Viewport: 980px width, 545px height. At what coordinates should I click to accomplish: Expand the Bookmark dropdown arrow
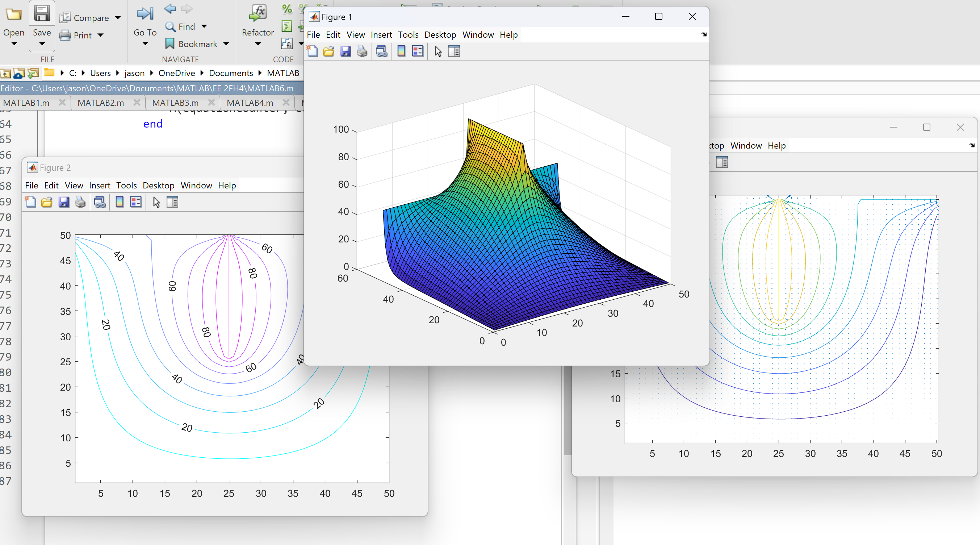(226, 44)
